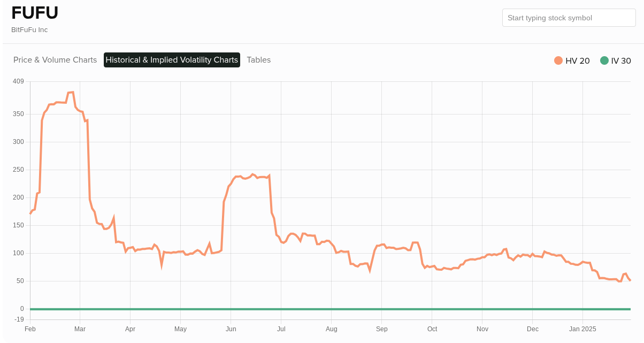Image resolution: width=644 pixels, height=343 pixels.
Task: Click the BitFuFu Inc company name
Action: [x=29, y=30]
